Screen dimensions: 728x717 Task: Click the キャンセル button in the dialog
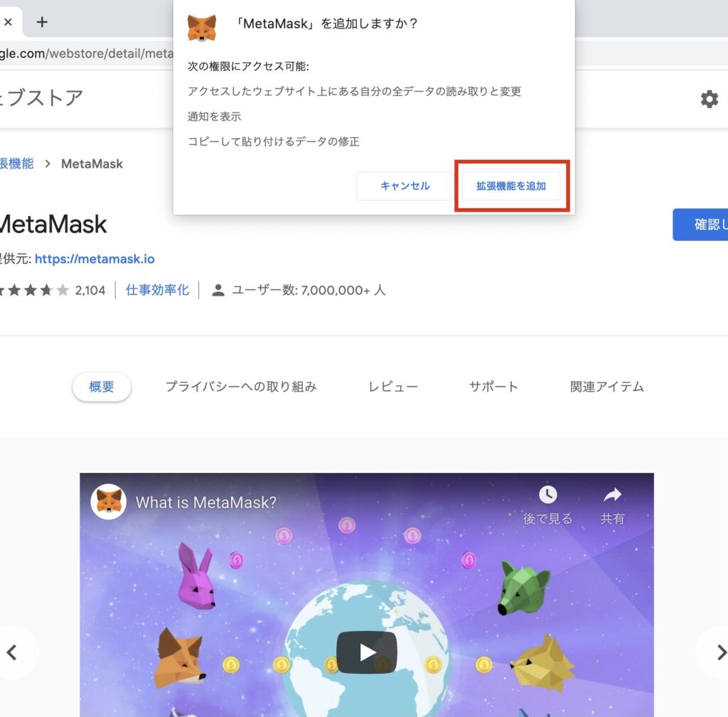click(x=405, y=186)
